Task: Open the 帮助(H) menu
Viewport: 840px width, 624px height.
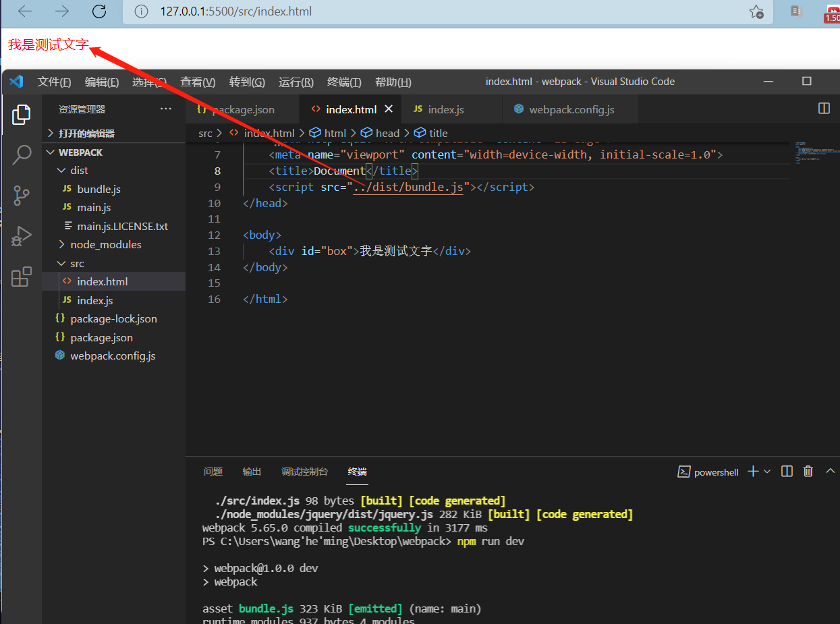Action: [x=393, y=82]
